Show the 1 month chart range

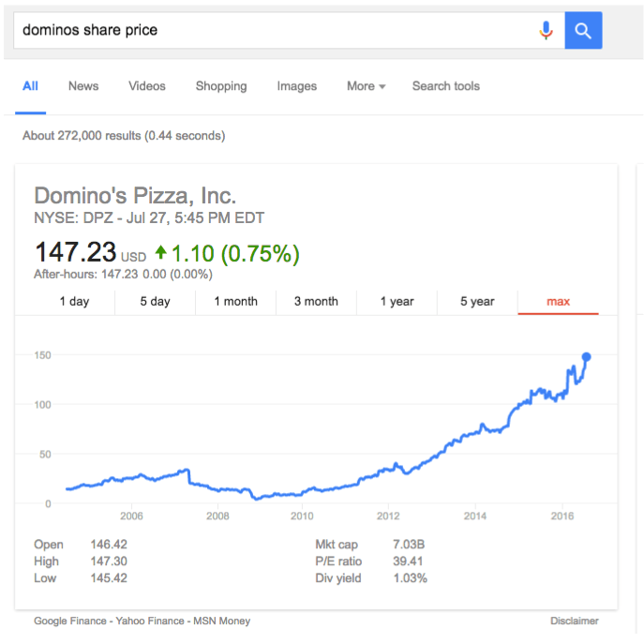[235, 302]
